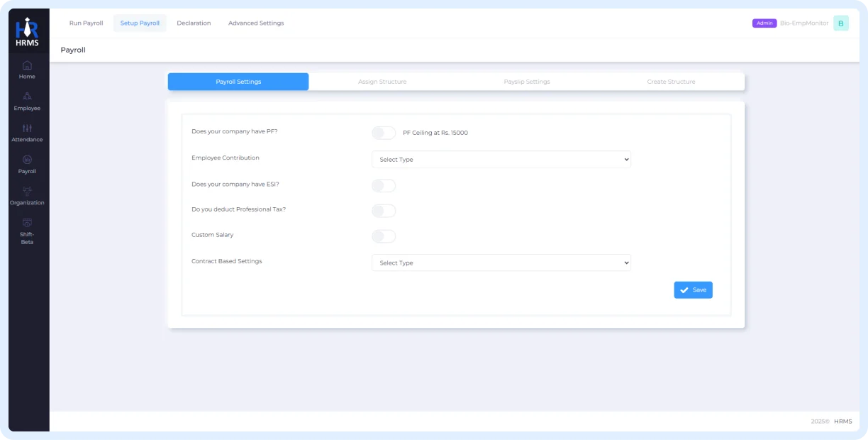Click the Save button
The width and height of the screenshot is (868, 440).
pyautogui.click(x=693, y=290)
